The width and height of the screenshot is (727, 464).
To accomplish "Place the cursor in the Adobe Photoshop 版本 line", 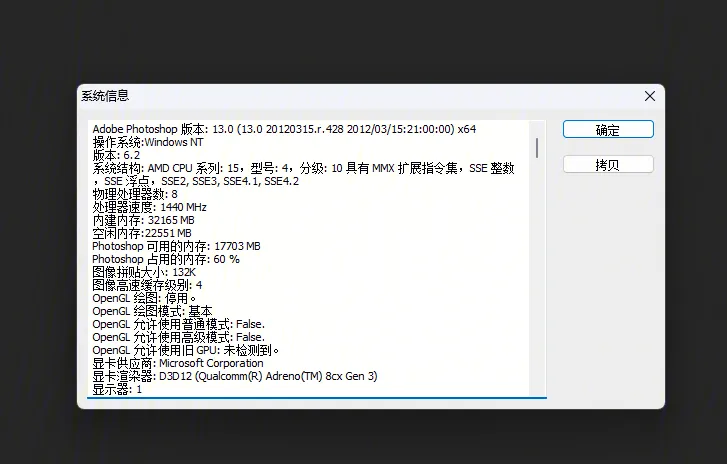I will click(284, 129).
